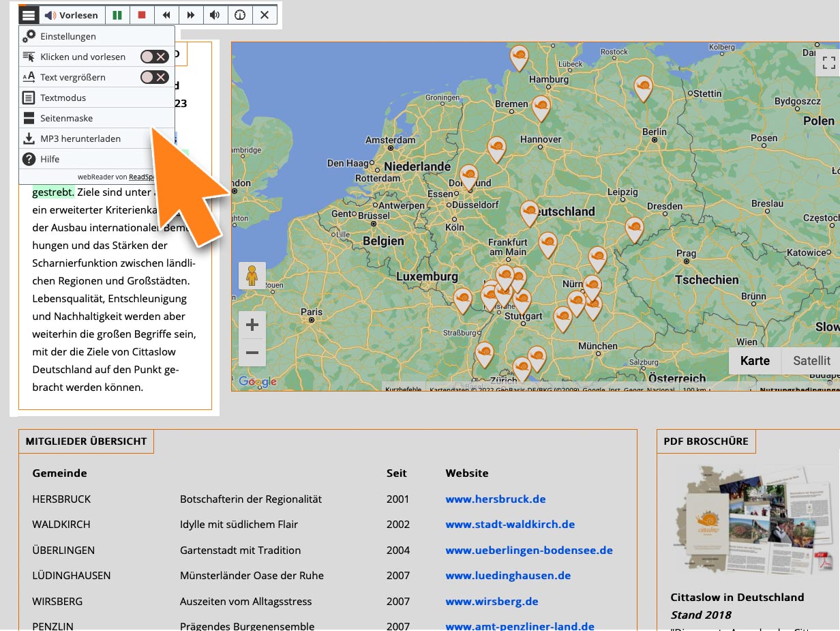The image size is (840, 631).
Task: Enable the Text vergrößern switch
Action: click(x=155, y=77)
